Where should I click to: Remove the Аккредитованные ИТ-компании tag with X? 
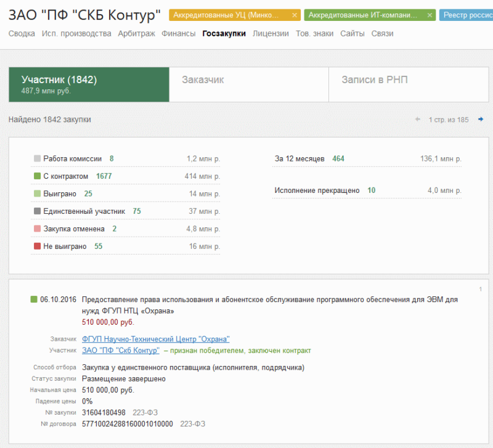pyautogui.click(x=430, y=15)
